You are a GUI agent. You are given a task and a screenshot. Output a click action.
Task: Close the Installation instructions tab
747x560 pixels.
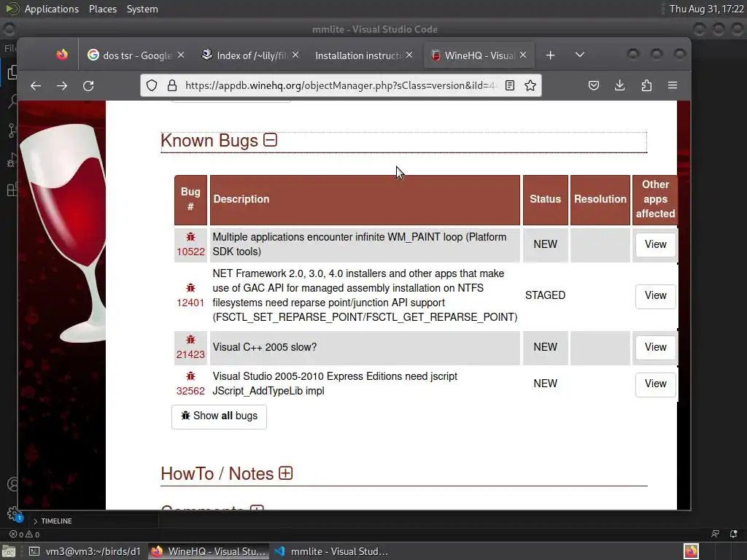coord(409,55)
